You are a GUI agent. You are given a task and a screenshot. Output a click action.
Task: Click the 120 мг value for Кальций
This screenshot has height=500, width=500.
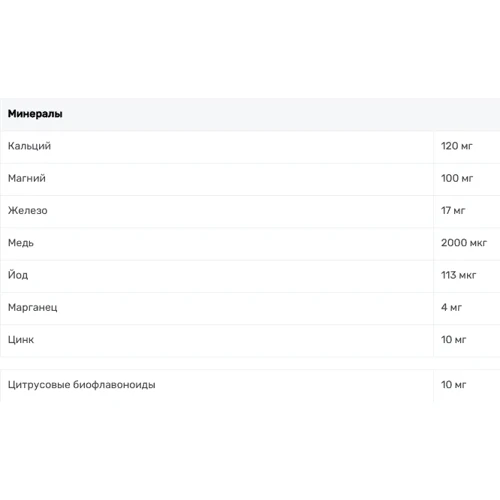(x=457, y=146)
